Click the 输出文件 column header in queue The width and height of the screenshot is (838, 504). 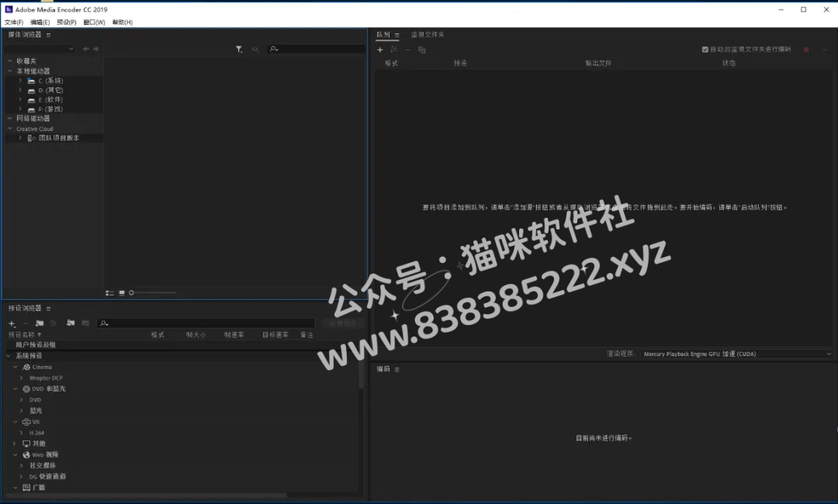[x=598, y=63]
